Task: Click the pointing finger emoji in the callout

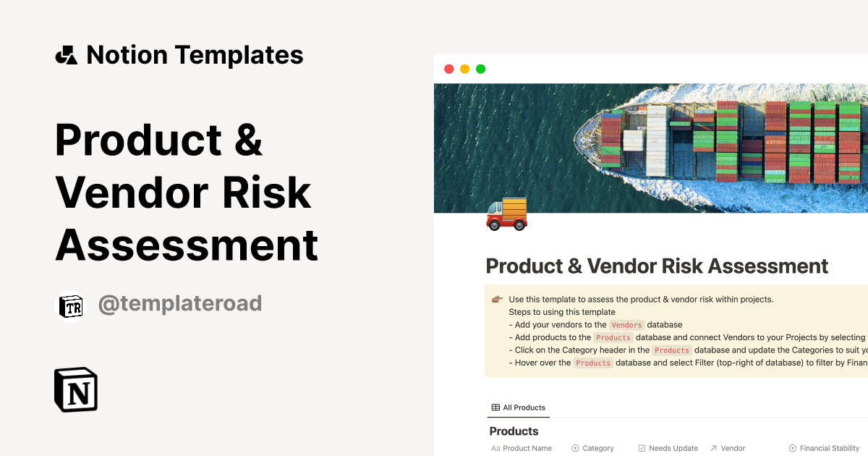Action: [x=496, y=298]
